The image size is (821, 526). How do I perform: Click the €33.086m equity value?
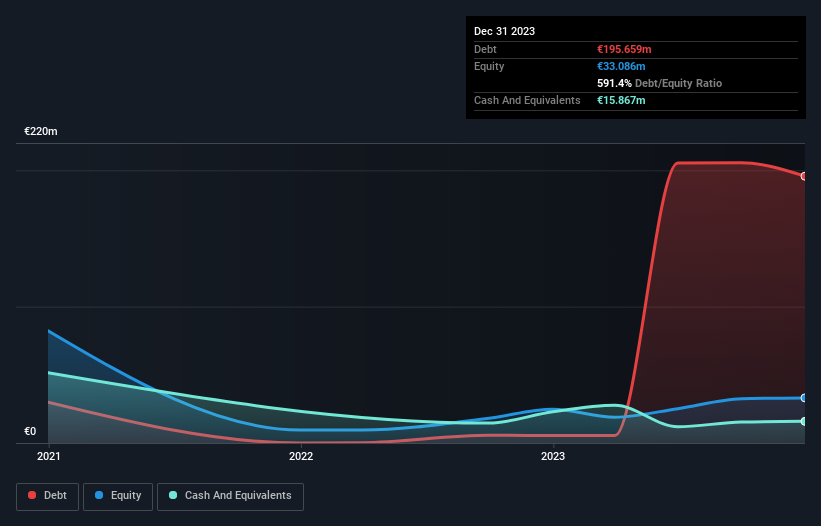click(621, 66)
